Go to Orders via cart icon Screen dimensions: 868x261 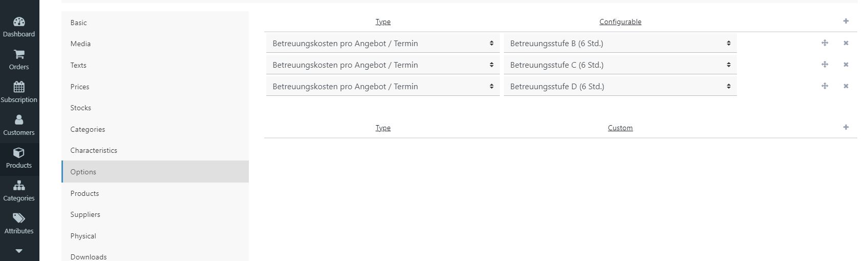(19, 54)
